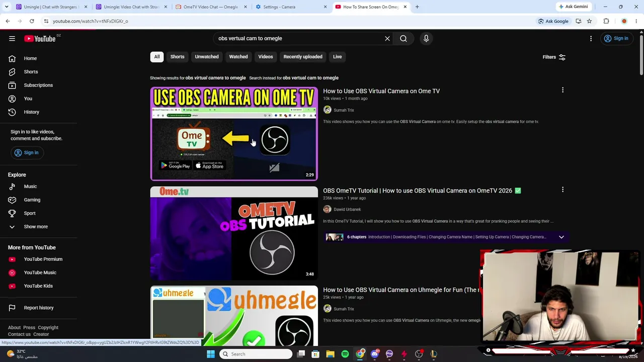Click the Windows taskbar Search box
The image size is (644, 362).
point(256,354)
